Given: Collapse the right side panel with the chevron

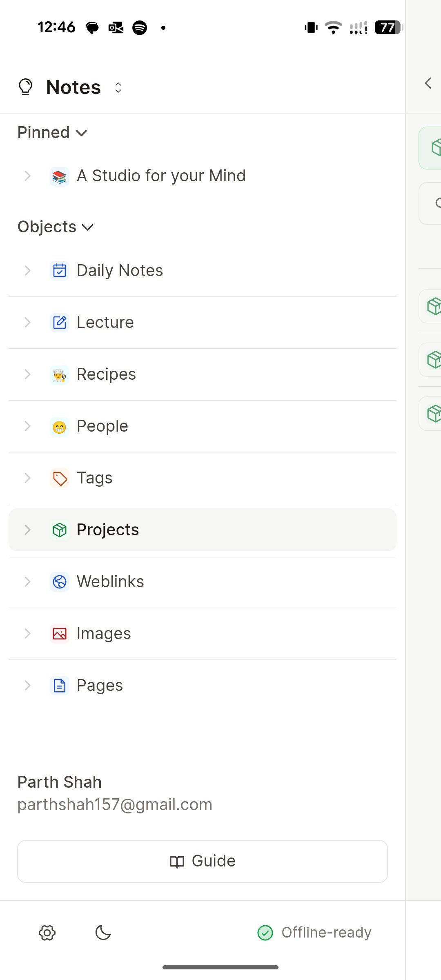Looking at the screenshot, I should click(427, 83).
